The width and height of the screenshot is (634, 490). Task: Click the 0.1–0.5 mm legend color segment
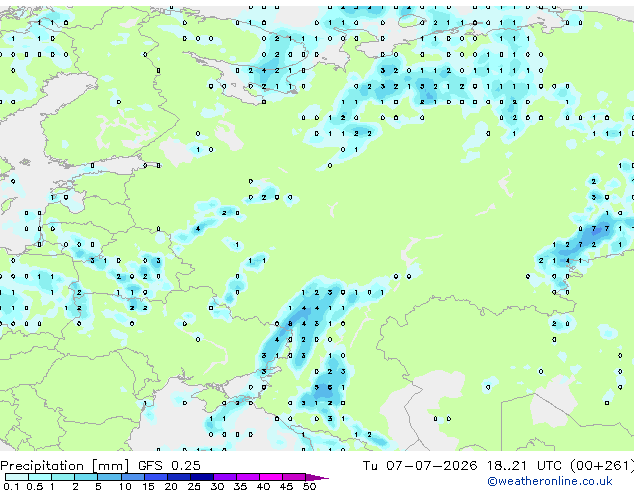[17, 477]
